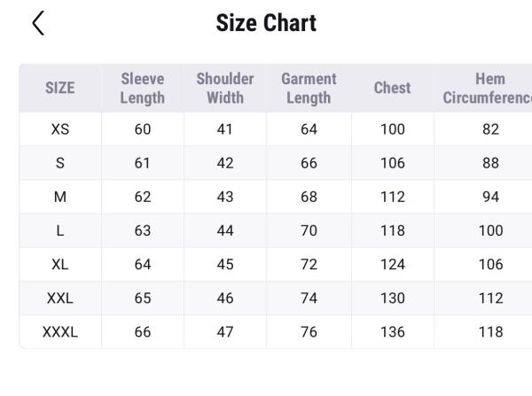Click the Sleeve Length column header
532x396 pixels.
click(143, 88)
